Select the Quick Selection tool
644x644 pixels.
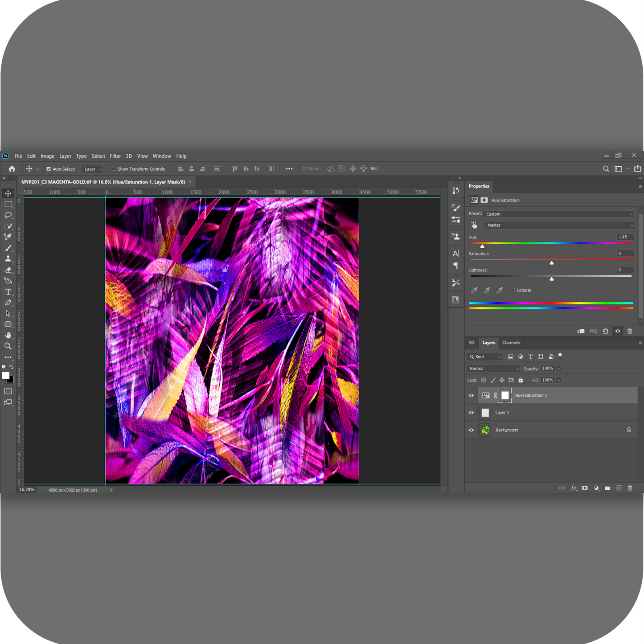click(x=8, y=226)
